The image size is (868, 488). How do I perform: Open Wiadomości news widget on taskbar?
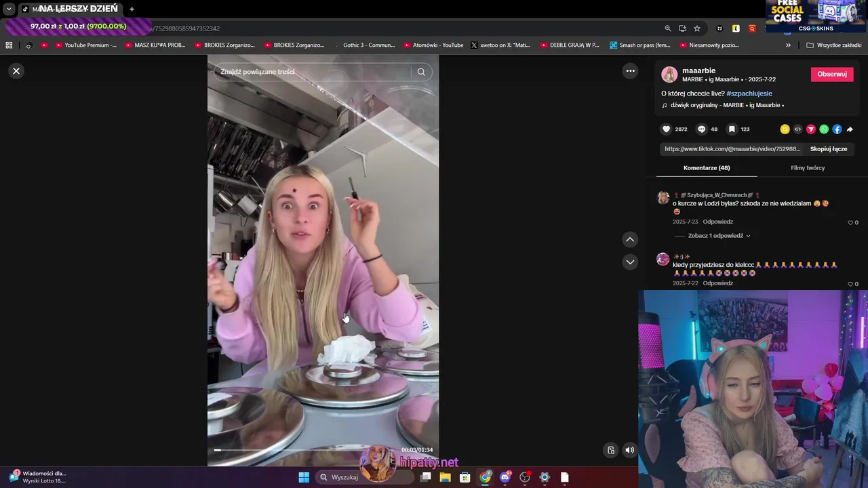pyautogui.click(x=37, y=477)
